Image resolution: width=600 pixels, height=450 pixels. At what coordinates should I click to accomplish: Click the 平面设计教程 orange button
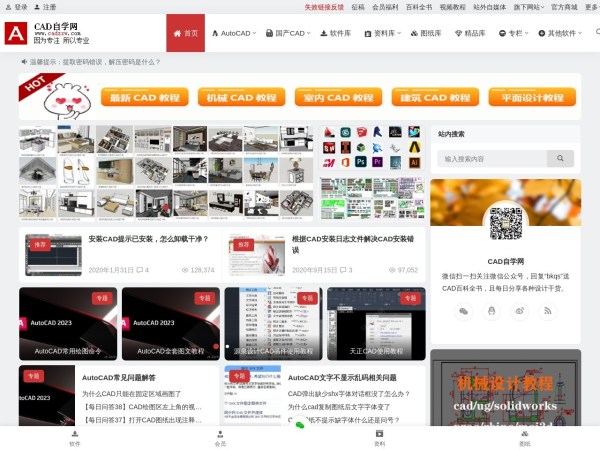tap(532, 97)
